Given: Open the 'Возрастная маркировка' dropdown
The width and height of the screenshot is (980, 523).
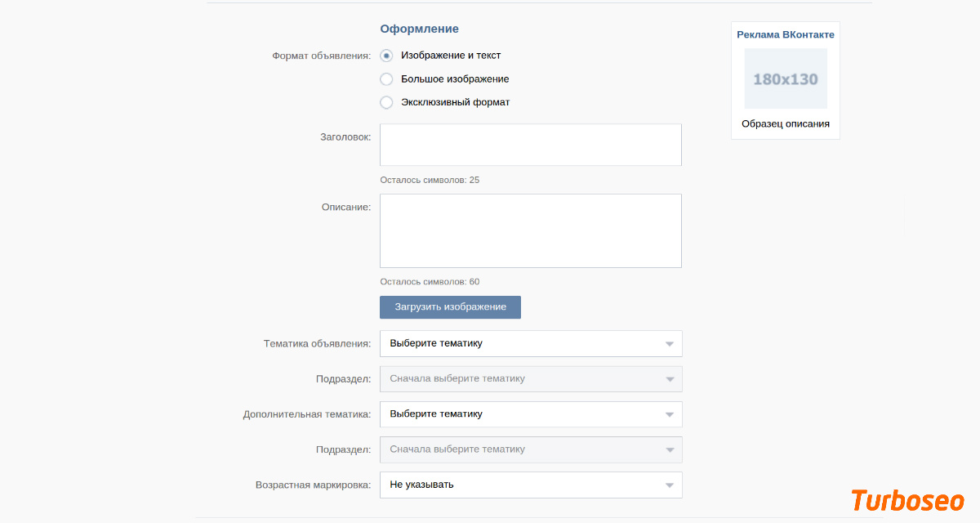Looking at the screenshot, I should [x=531, y=484].
